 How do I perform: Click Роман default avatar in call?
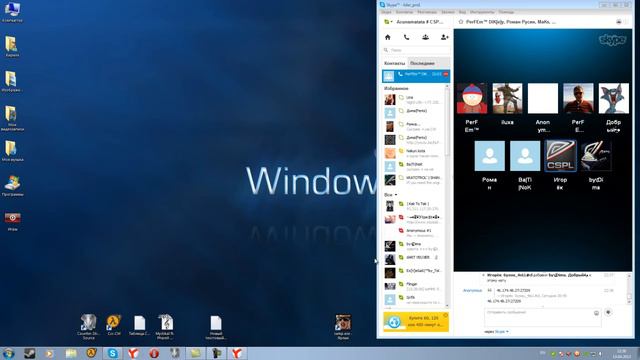tap(489, 156)
